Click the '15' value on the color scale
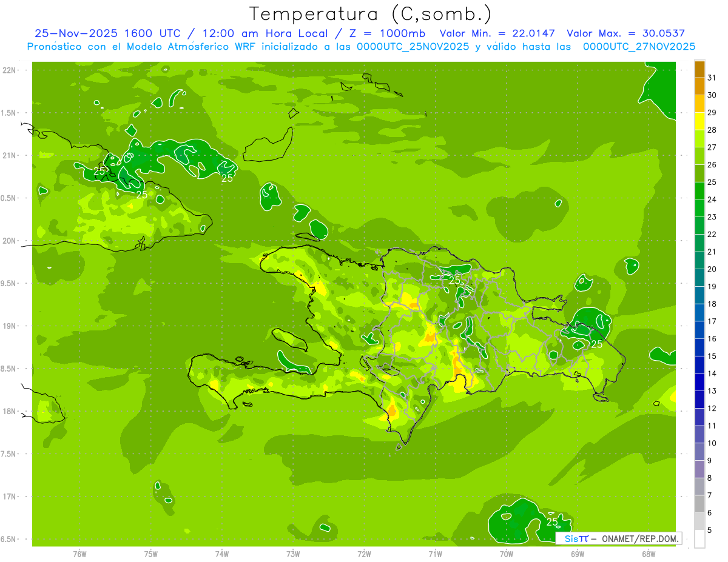The height and width of the screenshot is (562, 728). [x=712, y=356]
